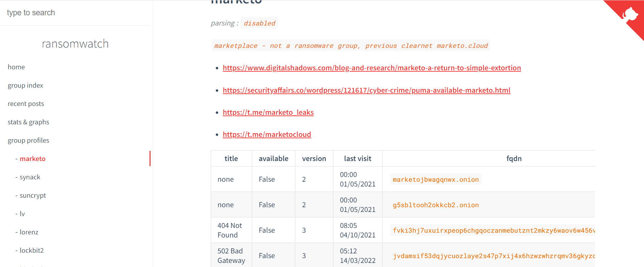The image size is (644, 267).
Task: Select synack in group profiles list
Action: [30, 177]
